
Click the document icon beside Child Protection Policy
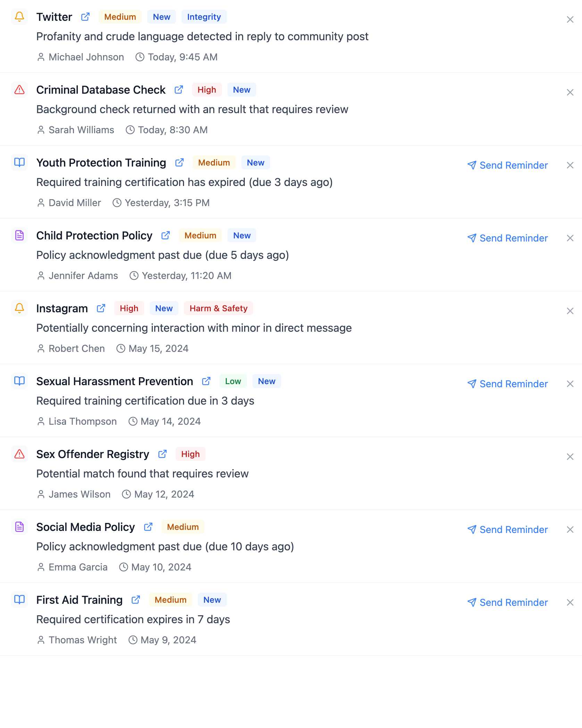19,235
